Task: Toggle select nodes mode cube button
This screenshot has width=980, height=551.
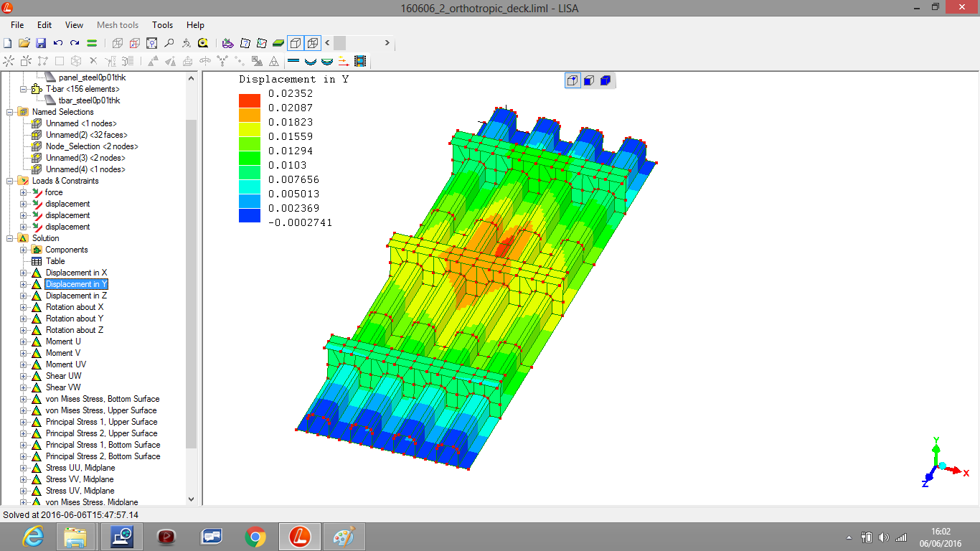Action: 573,80
